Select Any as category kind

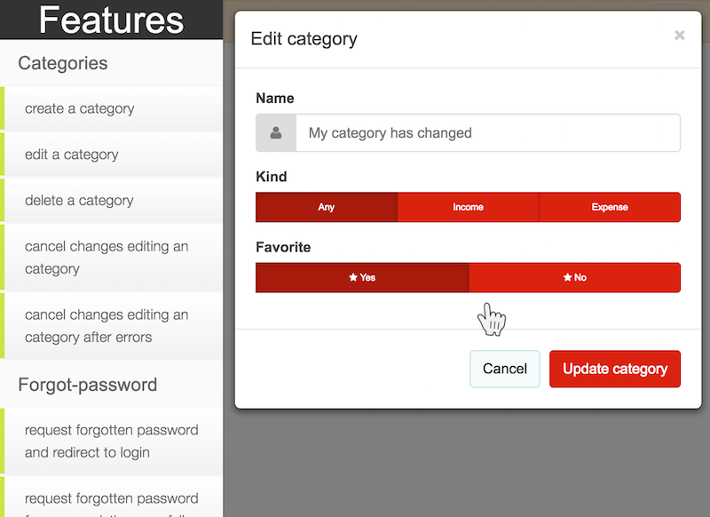click(326, 207)
